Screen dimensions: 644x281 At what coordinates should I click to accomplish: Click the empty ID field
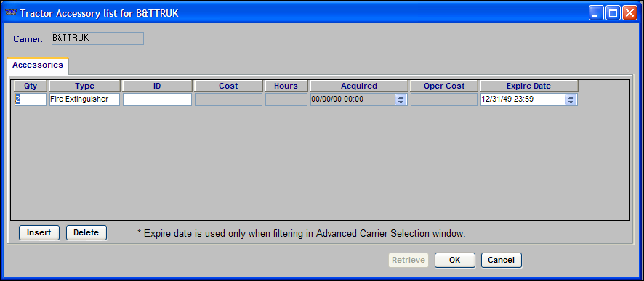pos(157,99)
